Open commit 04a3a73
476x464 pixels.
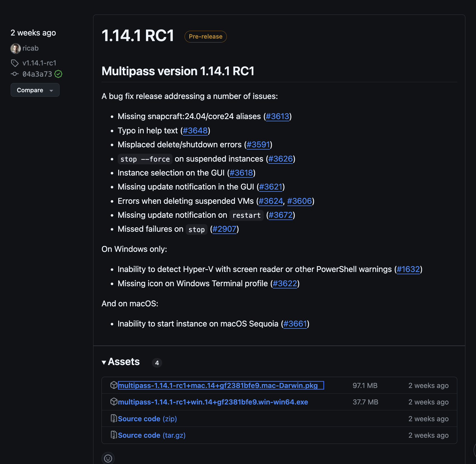[x=37, y=74]
